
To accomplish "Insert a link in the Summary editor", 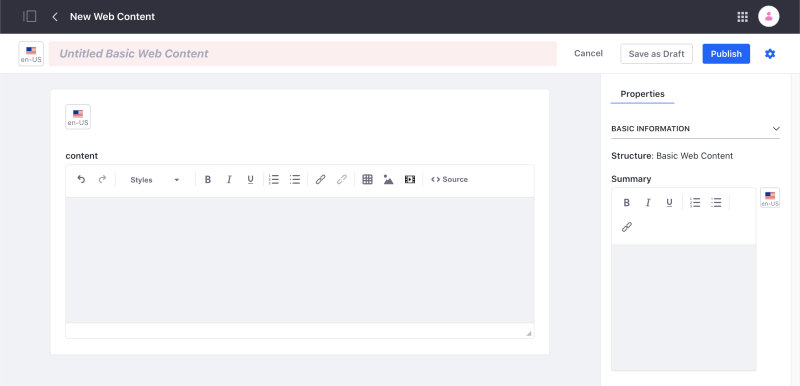I will click(x=627, y=227).
